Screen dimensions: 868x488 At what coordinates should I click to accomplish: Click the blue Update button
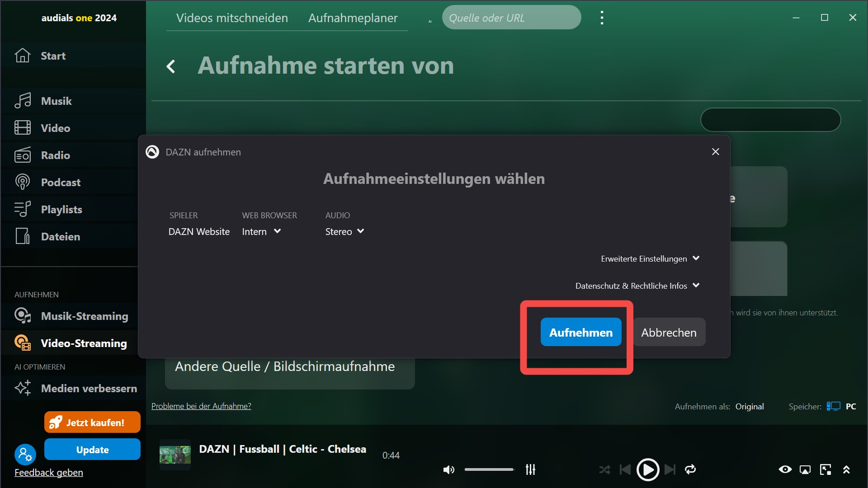click(92, 450)
